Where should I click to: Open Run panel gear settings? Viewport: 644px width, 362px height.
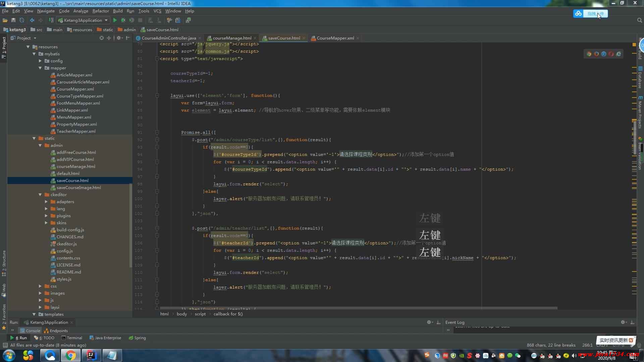pos(430,322)
